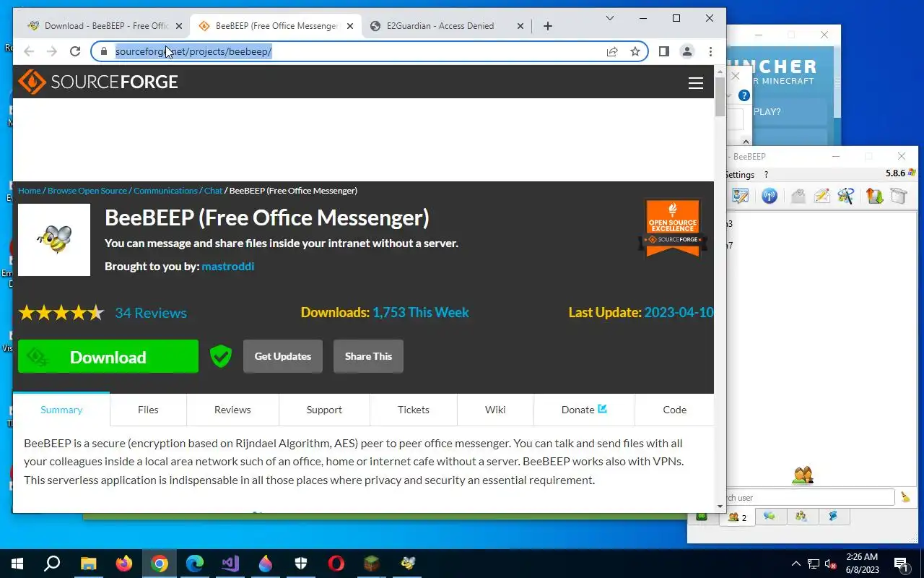This screenshot has width=924, height=578.
Task: Select the Code tab
Action: [674, 410]
